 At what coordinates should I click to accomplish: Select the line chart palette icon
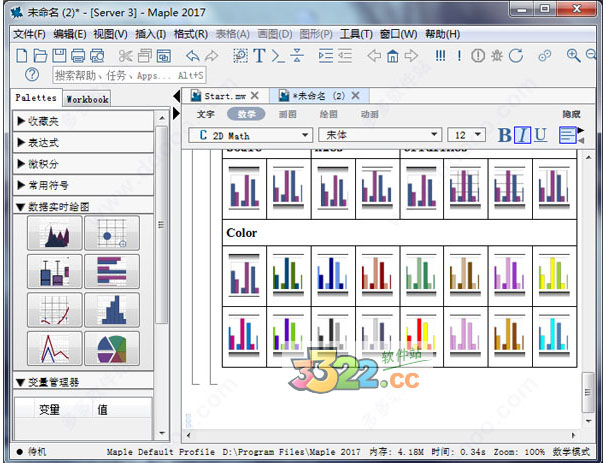tap(55, 348)
